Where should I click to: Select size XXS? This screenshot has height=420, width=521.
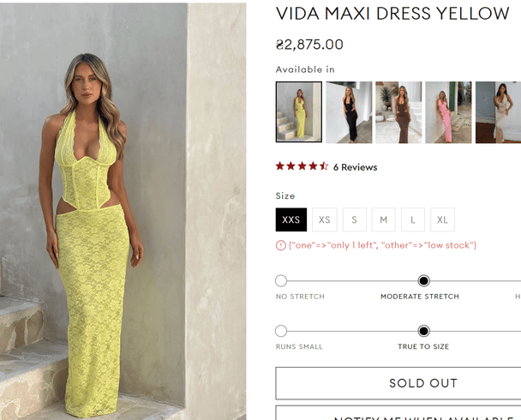[x=291, y=219]
